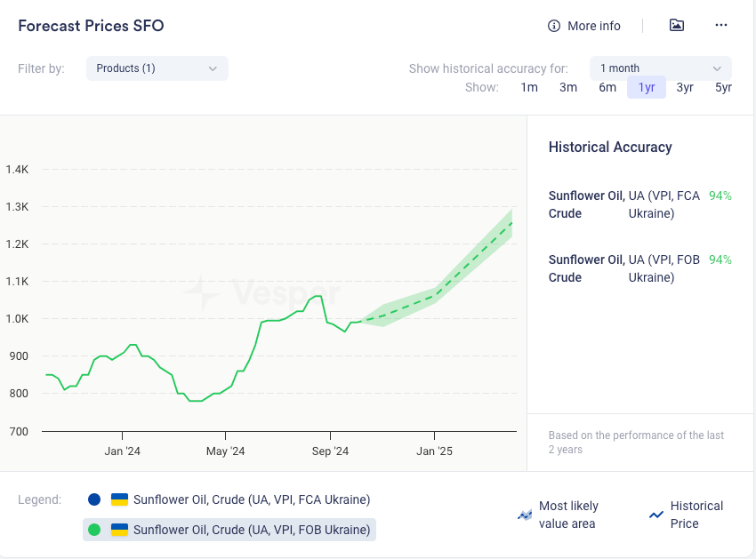Set chart range to 6m

(x=607, y=87)
